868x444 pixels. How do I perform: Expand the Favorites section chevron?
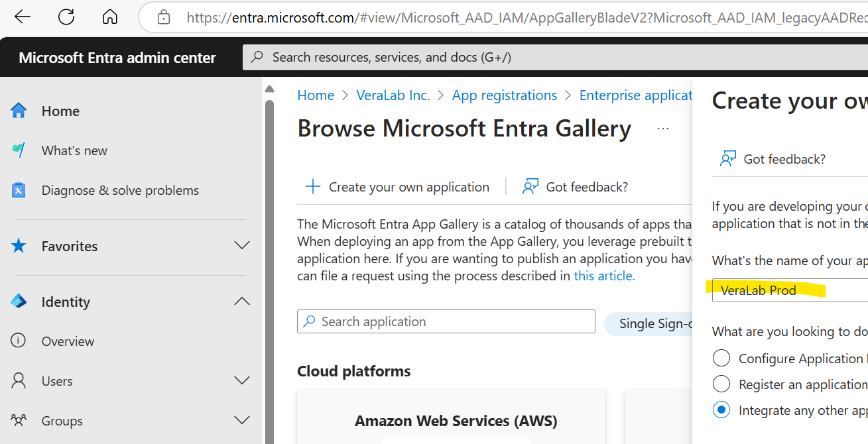(242, 246)
